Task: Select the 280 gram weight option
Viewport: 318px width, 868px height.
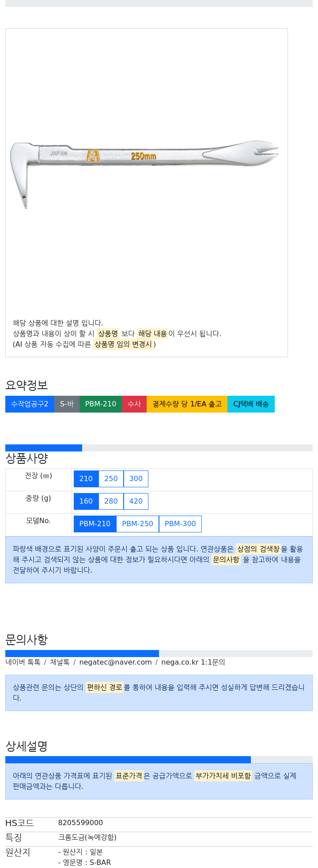Action: click(x=111, y=501)
